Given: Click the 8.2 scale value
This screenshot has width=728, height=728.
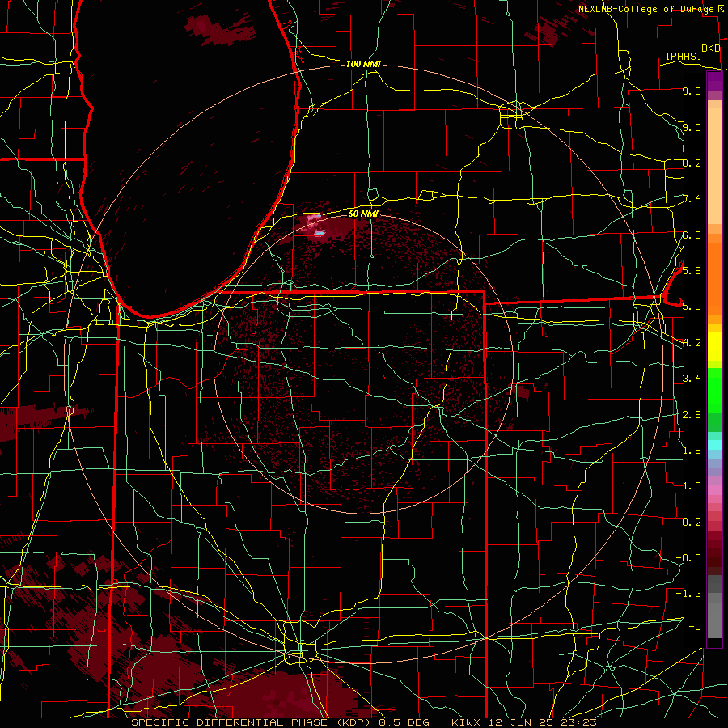Looking at the screenshot, I should [x=692, y=163].
